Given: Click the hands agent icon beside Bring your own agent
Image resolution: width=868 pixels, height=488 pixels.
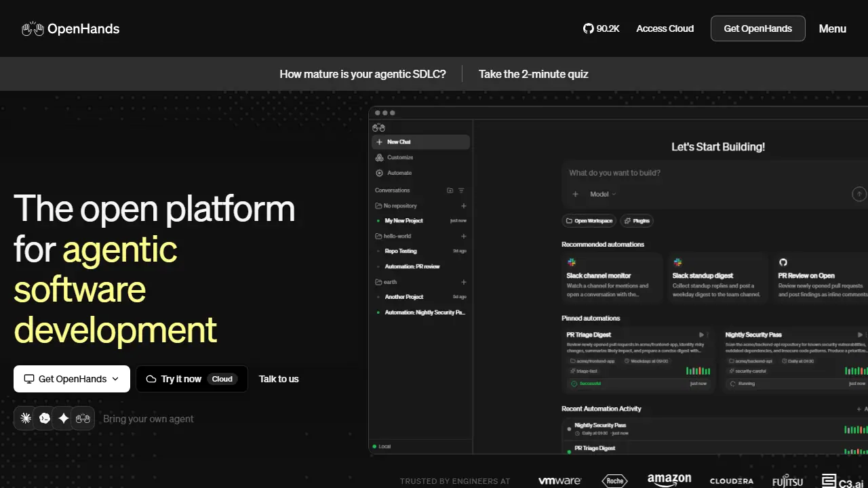Looking at the screenshot, I should coord(83,418).
